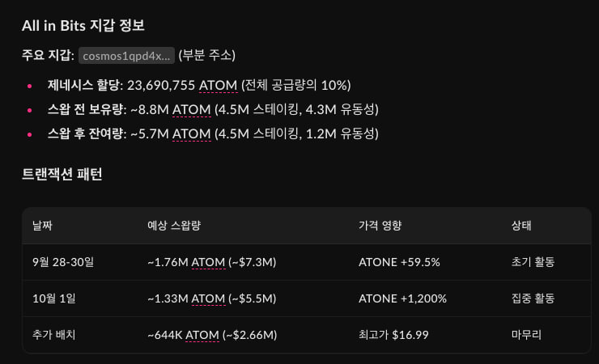Select the "날짜" column header
599x364 pixels.
41,226
